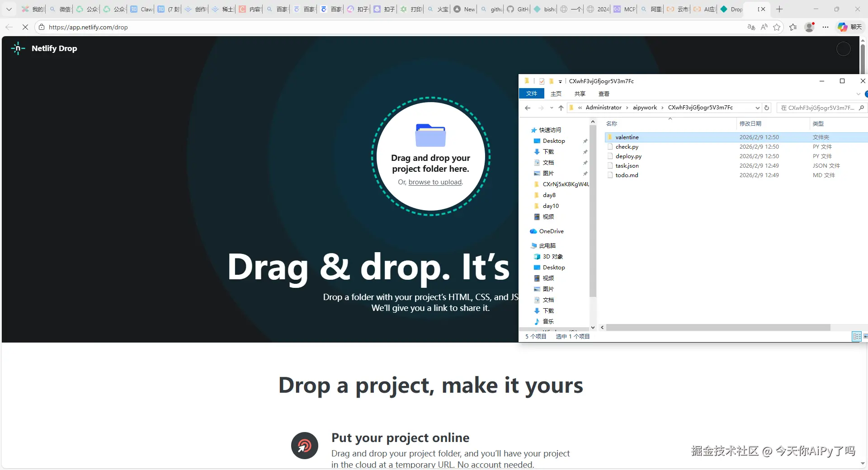The height and width of the screenshot is (470, 868).
Task: Sort files by the 名称 column header
Action: [670, 123]
